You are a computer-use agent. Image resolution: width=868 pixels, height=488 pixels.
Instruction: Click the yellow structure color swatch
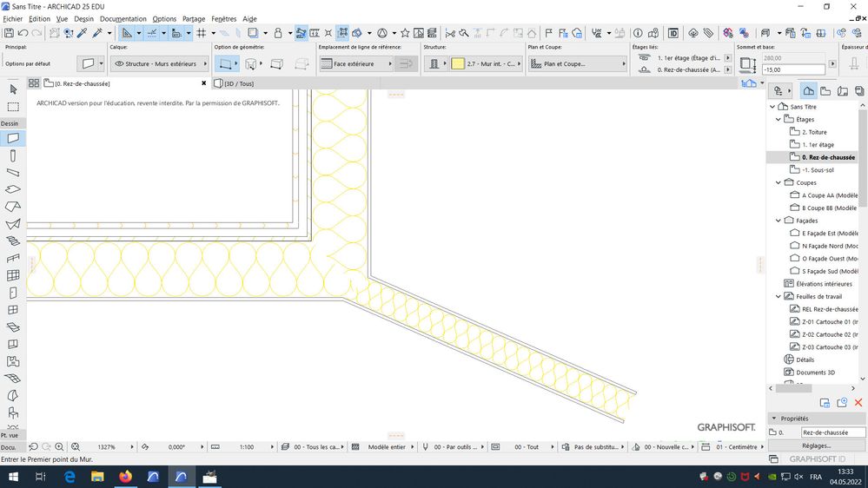(458, 63)
